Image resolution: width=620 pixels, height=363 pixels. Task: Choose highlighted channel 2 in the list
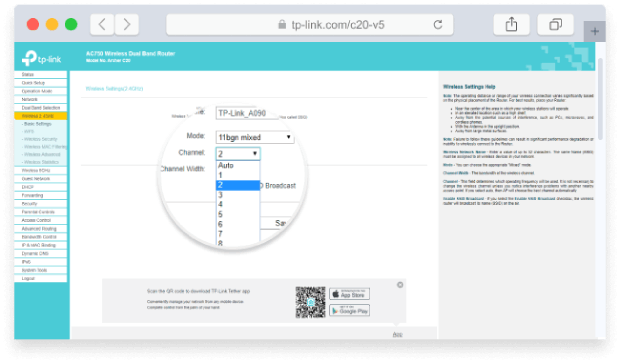click(238, 185)
